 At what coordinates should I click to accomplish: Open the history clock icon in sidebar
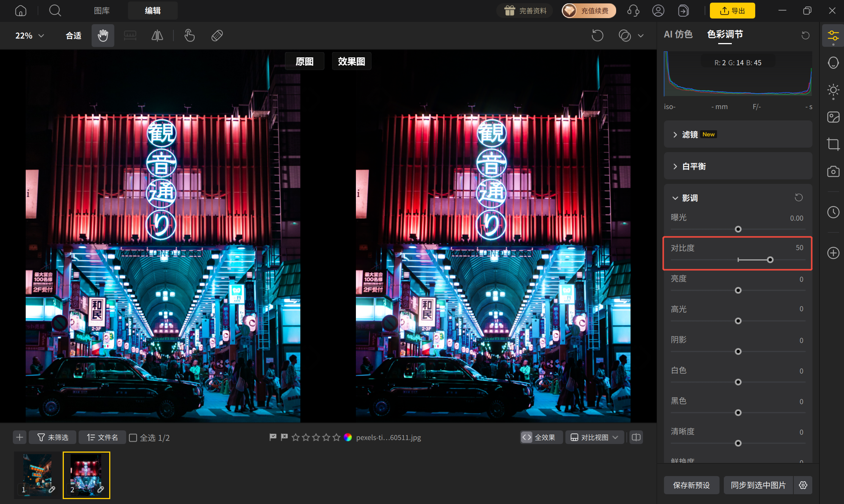tap(833, 212)
